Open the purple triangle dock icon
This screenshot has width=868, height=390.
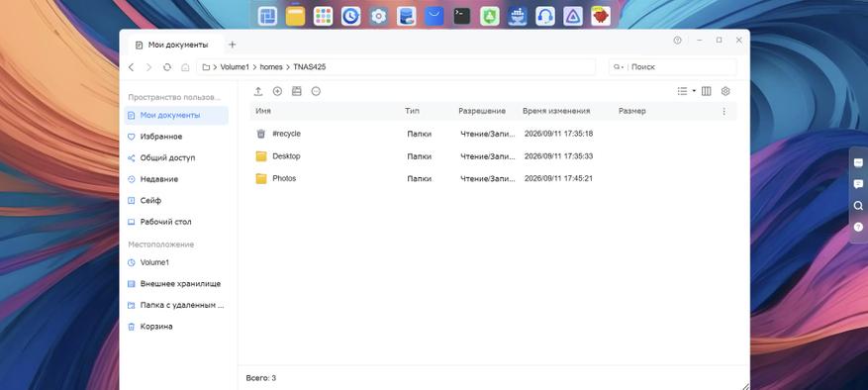[573, 16]
